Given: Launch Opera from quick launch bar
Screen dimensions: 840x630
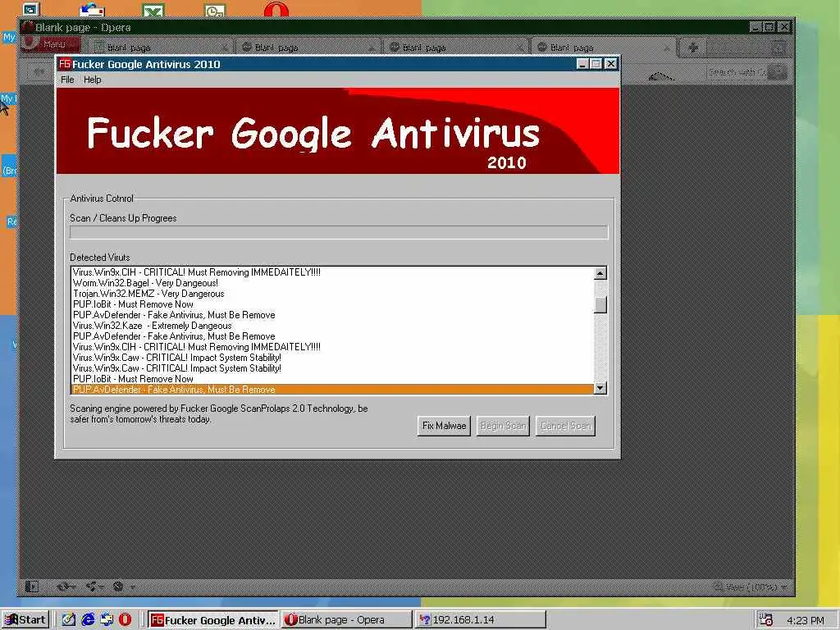Looking at the screenshot, I should [x=125, y=620].
